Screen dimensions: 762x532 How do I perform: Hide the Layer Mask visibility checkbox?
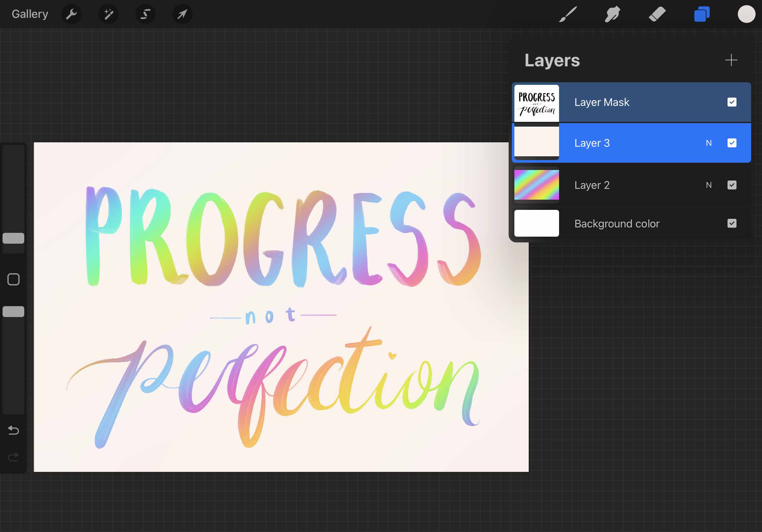click(x=732, y=102)
